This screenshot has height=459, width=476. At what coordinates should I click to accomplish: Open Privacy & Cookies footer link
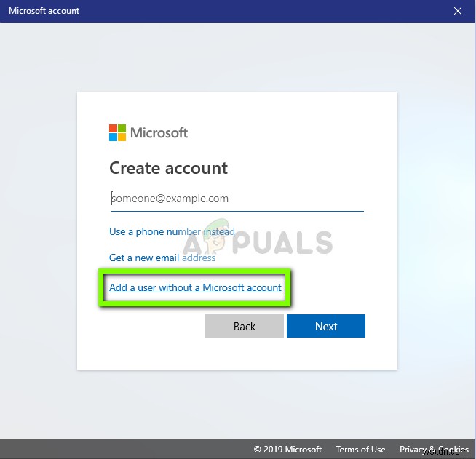434,450
